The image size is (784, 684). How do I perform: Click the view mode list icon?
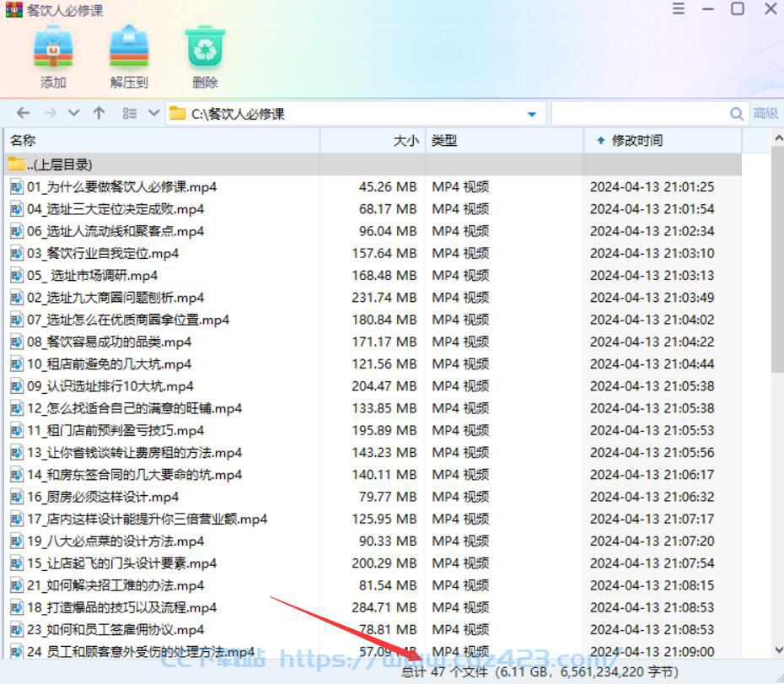pyautogui.click(x=130, y=114)
